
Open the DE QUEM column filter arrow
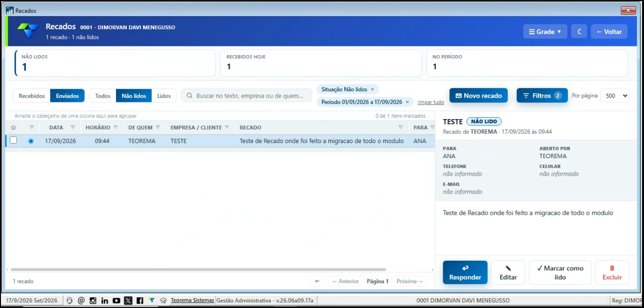(158, 127)
